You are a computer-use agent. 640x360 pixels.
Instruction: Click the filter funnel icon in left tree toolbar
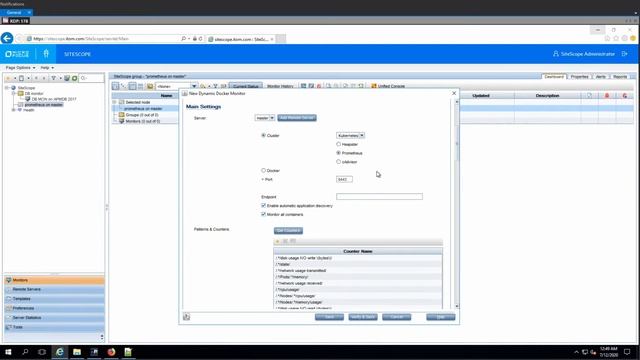point(53,78)
